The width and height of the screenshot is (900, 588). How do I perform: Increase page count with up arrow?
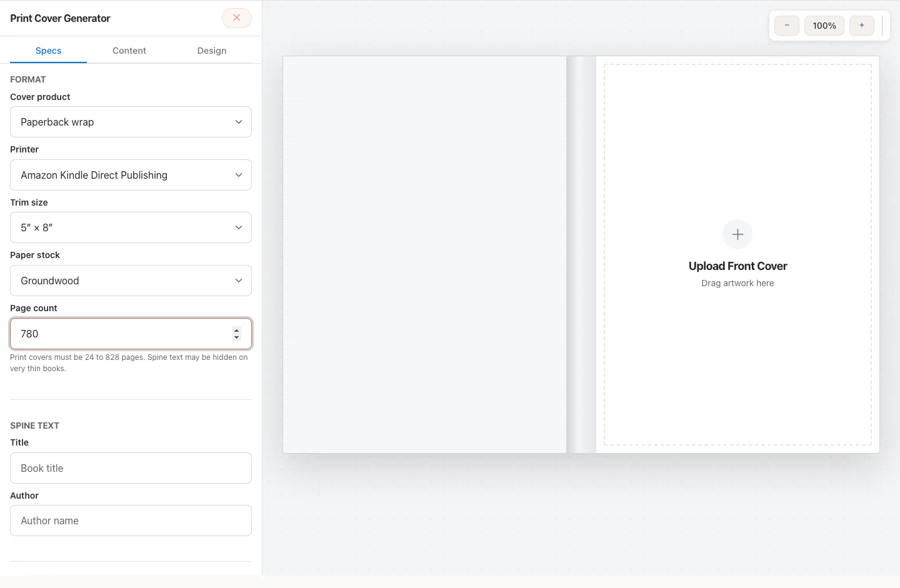[236, 330]
